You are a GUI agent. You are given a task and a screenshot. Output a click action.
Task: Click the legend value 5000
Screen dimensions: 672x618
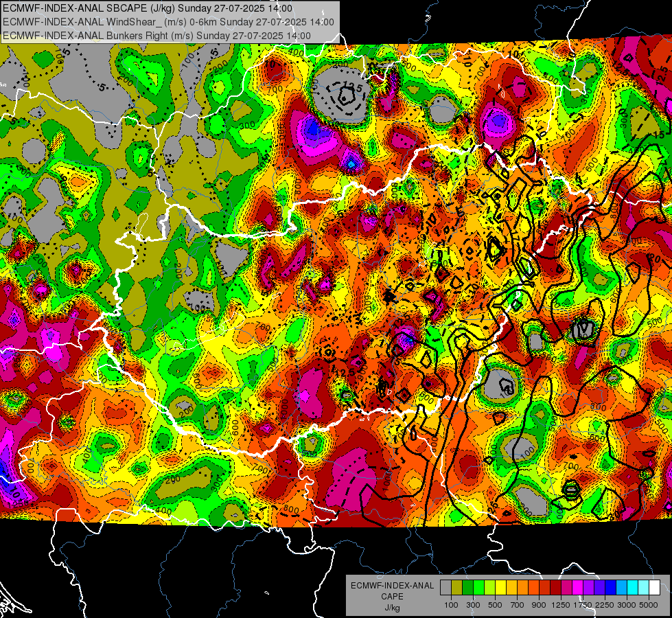pyautogui.click(x=649, y=605)
